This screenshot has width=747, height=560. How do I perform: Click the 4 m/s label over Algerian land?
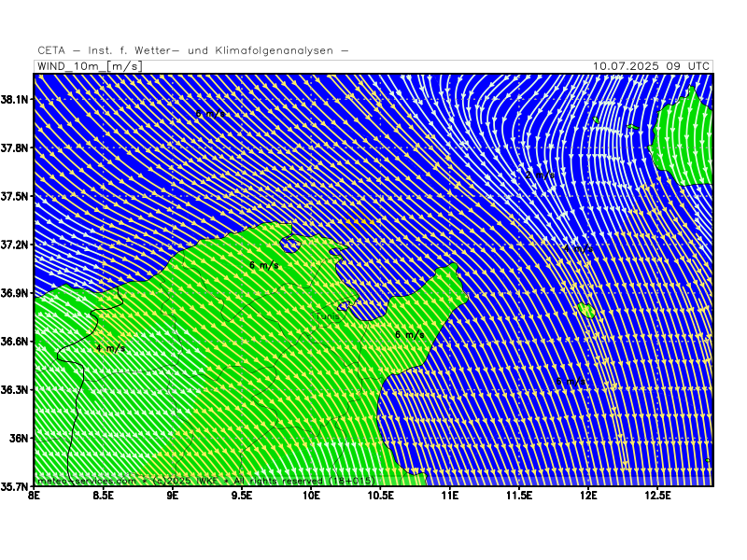point(110,348)
